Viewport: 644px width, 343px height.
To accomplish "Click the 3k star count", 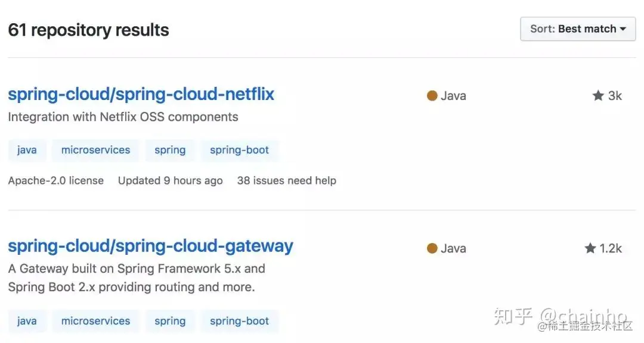I will pyautogui.click(x=615, y=96).
